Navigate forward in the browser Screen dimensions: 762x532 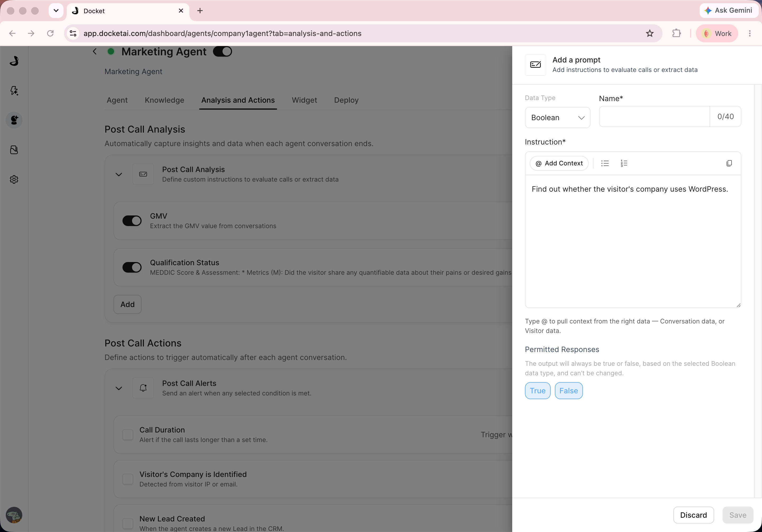(31, 33)
